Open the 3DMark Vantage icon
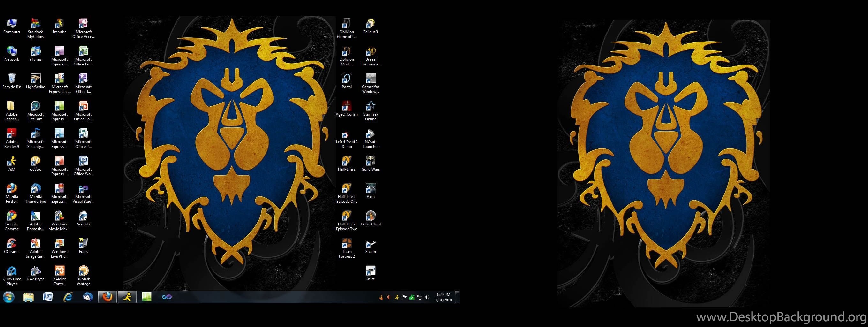 (83, 276)
